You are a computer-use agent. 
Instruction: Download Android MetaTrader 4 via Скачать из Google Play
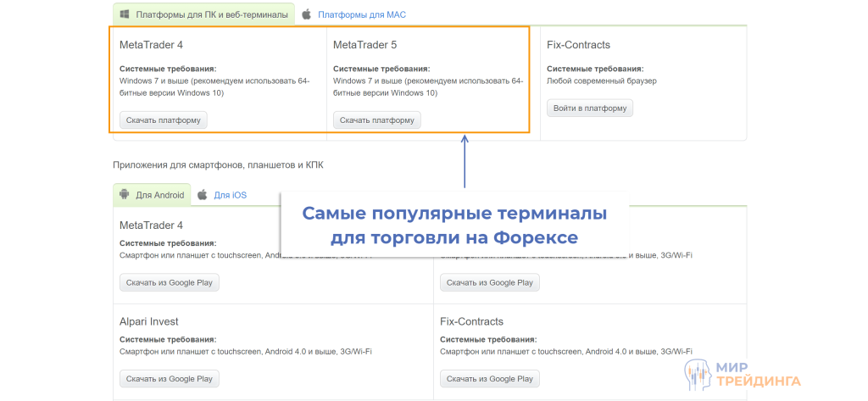click(x=169, y=282)
